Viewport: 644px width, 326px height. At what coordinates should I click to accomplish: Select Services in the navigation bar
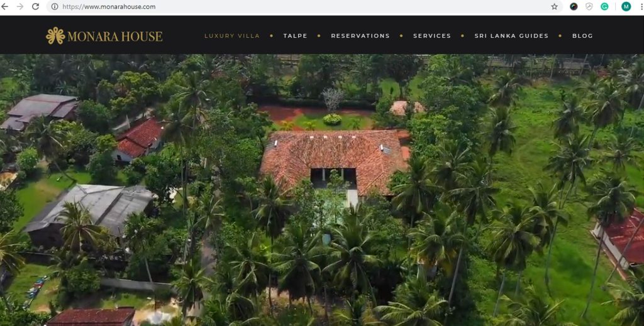coord(432,36)
